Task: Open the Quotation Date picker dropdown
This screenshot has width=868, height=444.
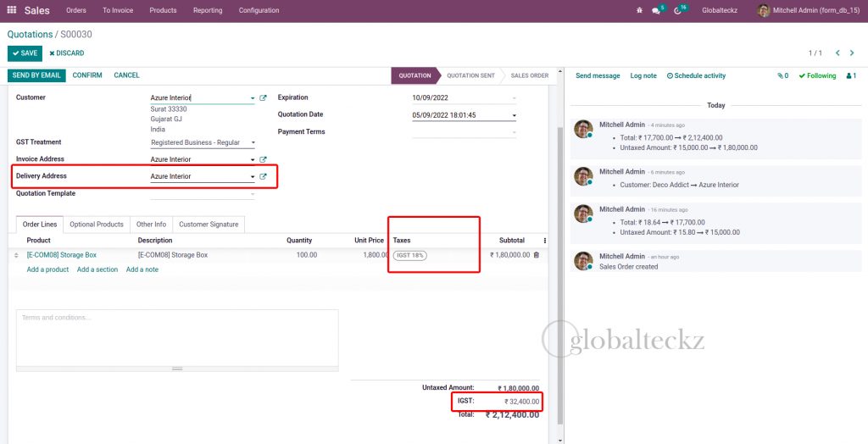Action: tap(514, 115)
